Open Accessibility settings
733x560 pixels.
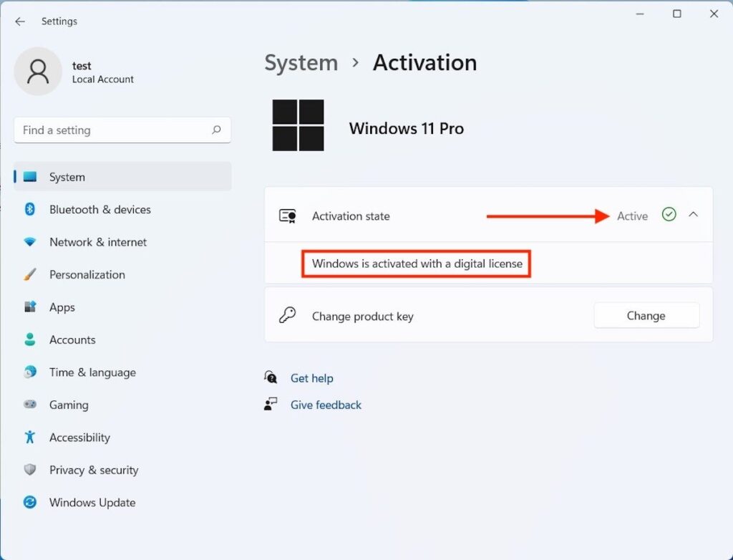click(79, 438)
